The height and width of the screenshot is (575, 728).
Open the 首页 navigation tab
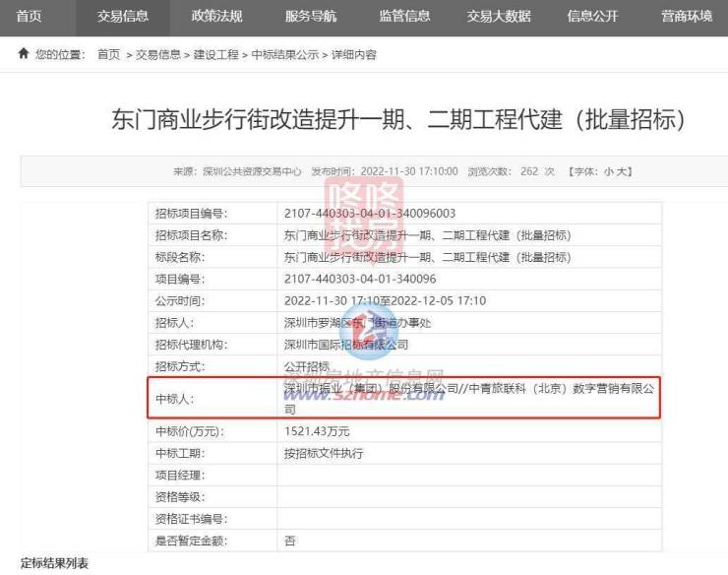[29, 17]
